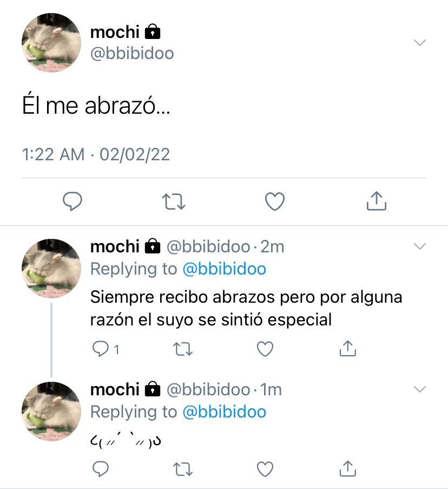The height and width of the screenshot is (489, 448).
Task: Open the @bbibidoo mention link in the 2m reply
Action: (225, 269)
